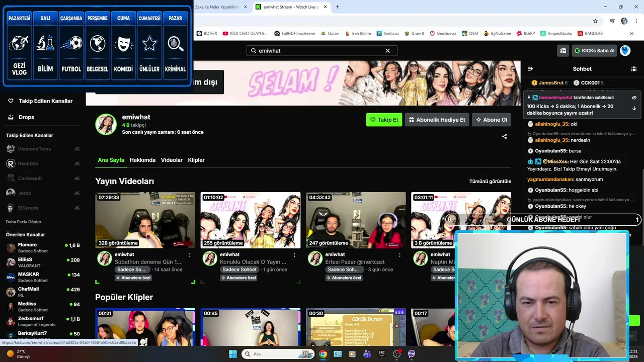Follow emiwhat with Takip Et
This screenshot has width=644, height=362.
(x=384, y=120)
